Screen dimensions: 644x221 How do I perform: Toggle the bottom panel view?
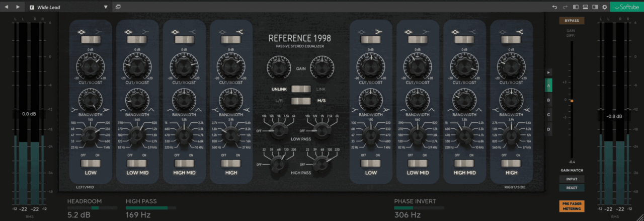click(586, 7)
